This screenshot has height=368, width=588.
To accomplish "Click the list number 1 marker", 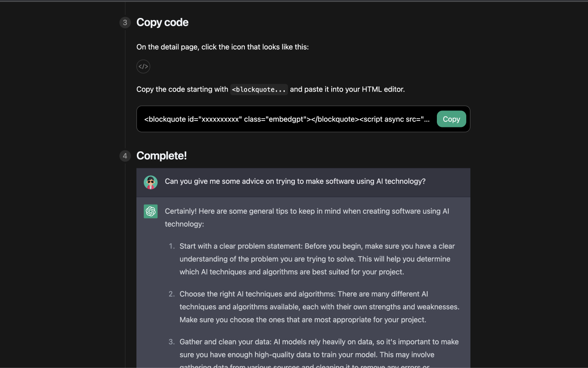I will pyautogui.click(x=172, y=246).
